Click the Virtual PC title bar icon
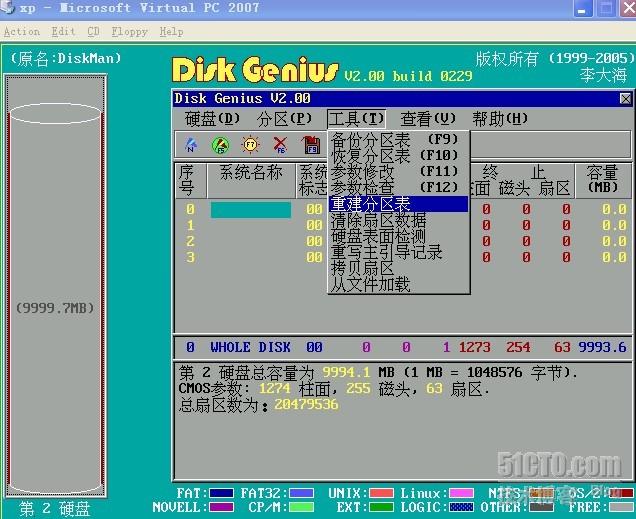Screen dimensions: 636x519 (7, 7)
